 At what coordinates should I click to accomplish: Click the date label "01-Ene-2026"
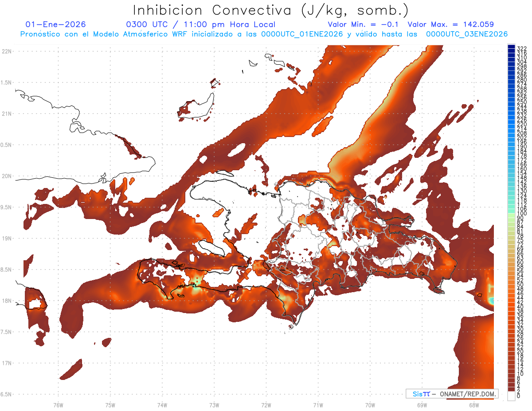(x=56, y=24)
